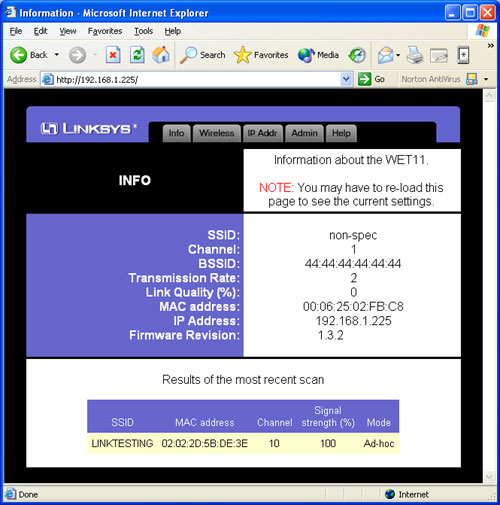Click the Back arrow icon
The height and width of the screenshot is (505, 500).
coord(18,55)
